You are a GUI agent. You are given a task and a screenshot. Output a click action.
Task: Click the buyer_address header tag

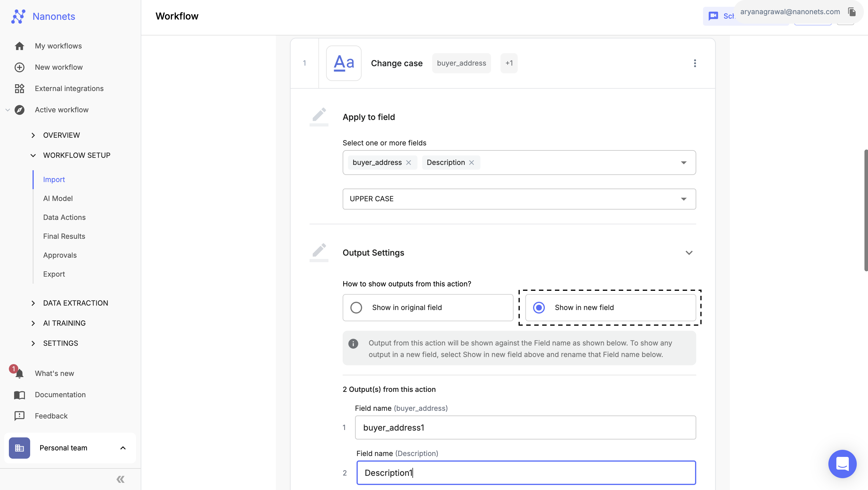point(461,63)
